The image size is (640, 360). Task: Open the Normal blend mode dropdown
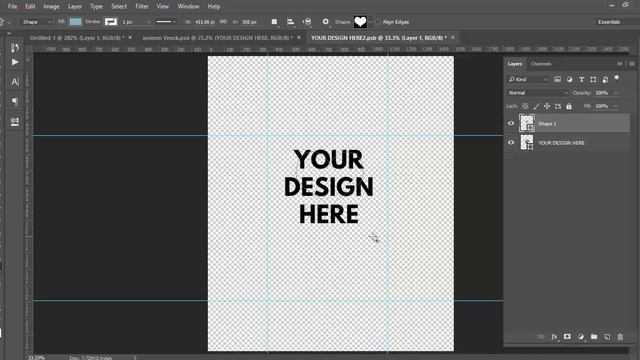[538, 93]
